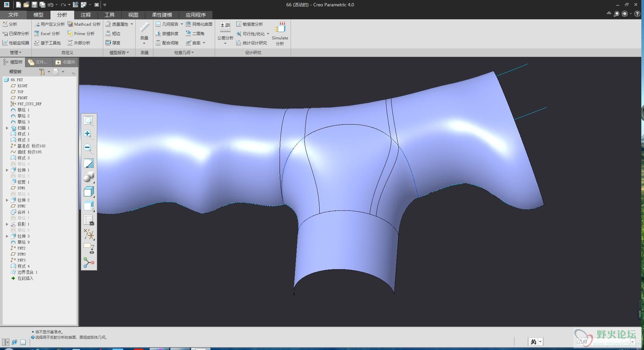
Task: Click 统计设计研究 button
Action: coord(252,43)
